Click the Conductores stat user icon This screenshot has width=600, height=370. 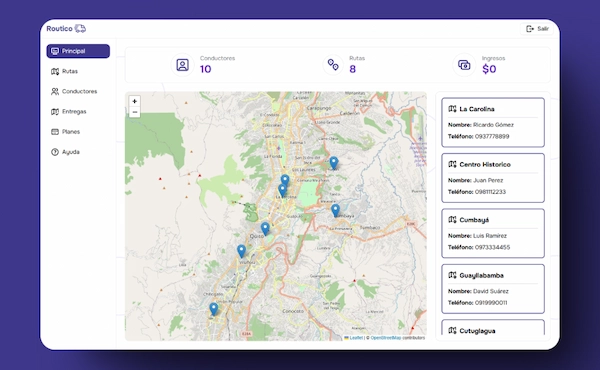(x=183, y=65)
